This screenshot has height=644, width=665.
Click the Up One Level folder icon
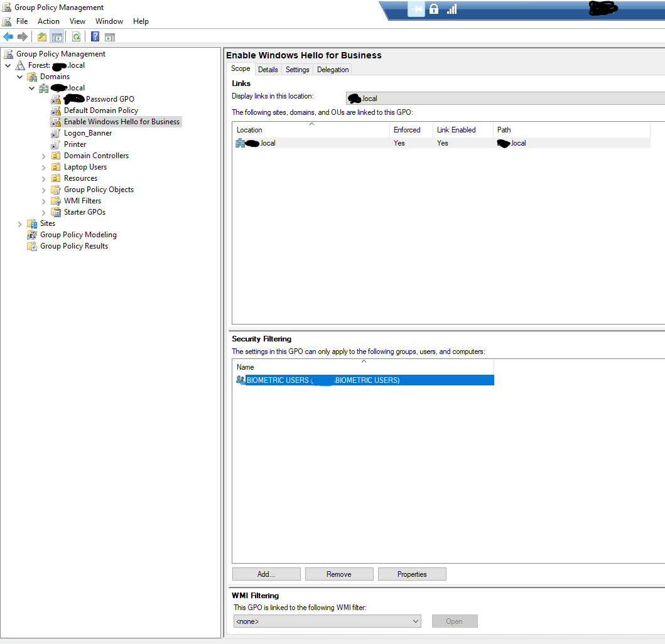pos(42,37)
